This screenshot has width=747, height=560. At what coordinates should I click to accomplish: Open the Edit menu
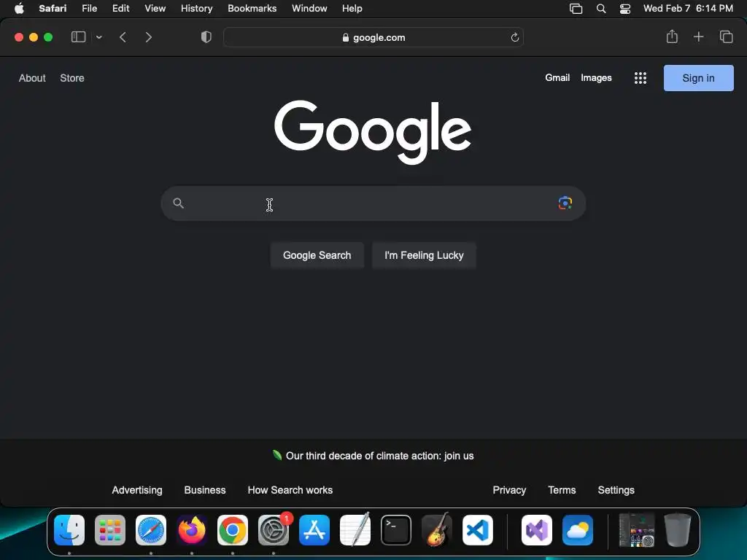[x=120, y=9]
